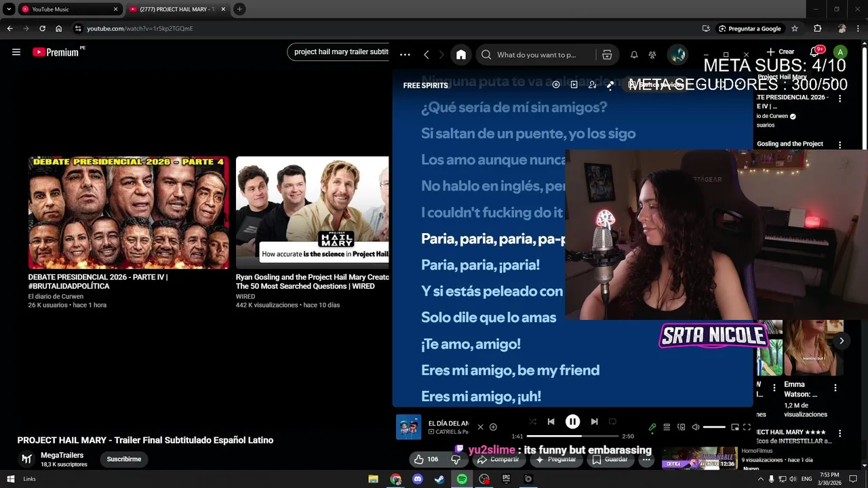Screen dimensions: 868x488
Task: Go forward in Spotify navigation
Action: [441, 55]
